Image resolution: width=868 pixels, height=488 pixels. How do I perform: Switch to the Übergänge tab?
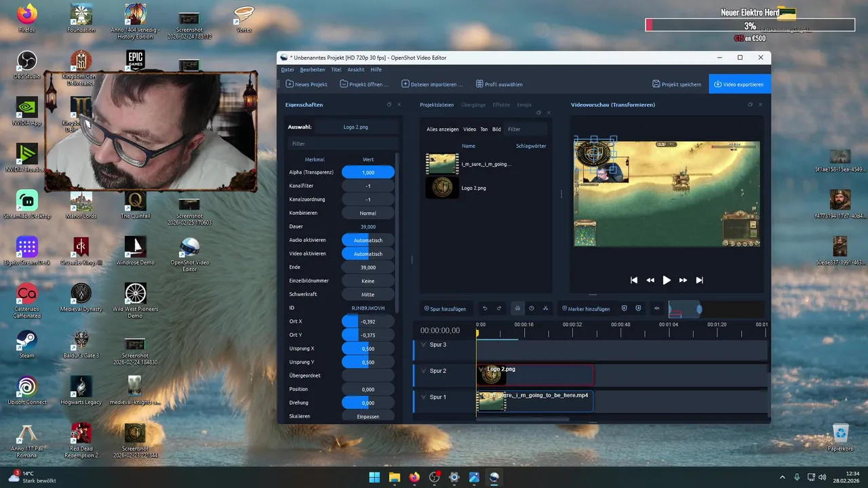point(473,105)
